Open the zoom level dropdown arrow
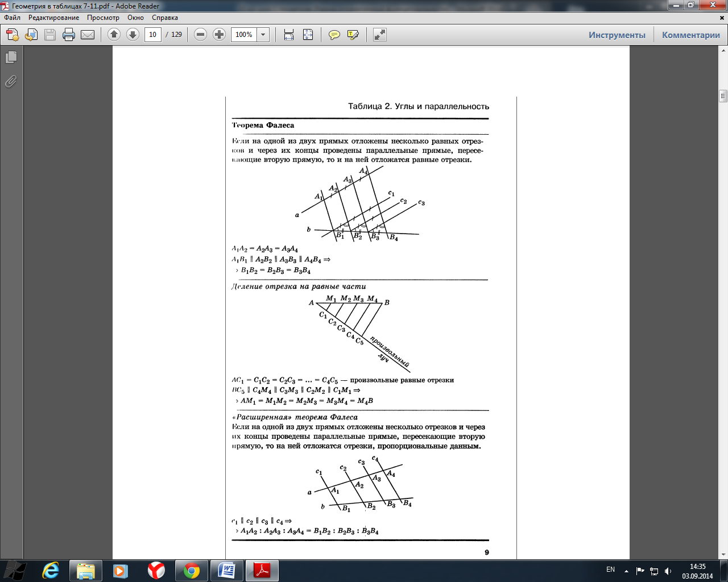 263,35
